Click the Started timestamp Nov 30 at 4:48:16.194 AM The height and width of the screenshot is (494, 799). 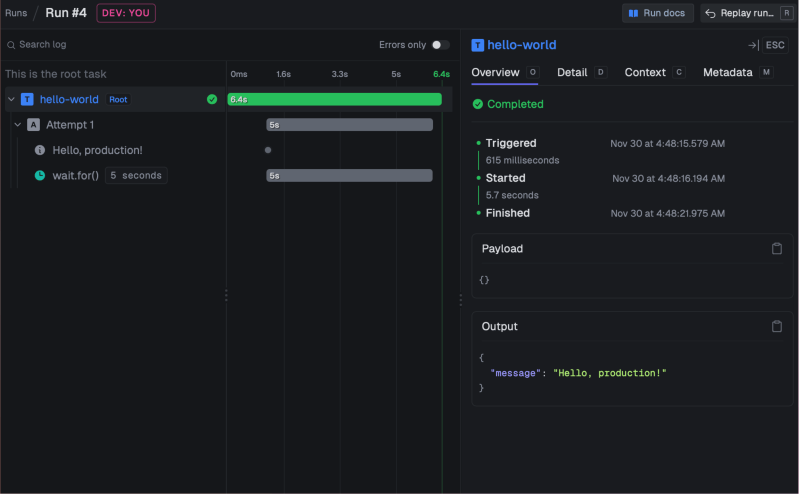669,178
